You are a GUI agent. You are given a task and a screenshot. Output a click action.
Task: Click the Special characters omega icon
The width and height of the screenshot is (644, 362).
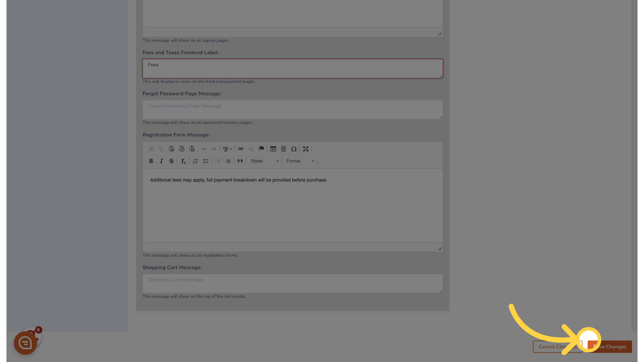[x=294, y=149]
